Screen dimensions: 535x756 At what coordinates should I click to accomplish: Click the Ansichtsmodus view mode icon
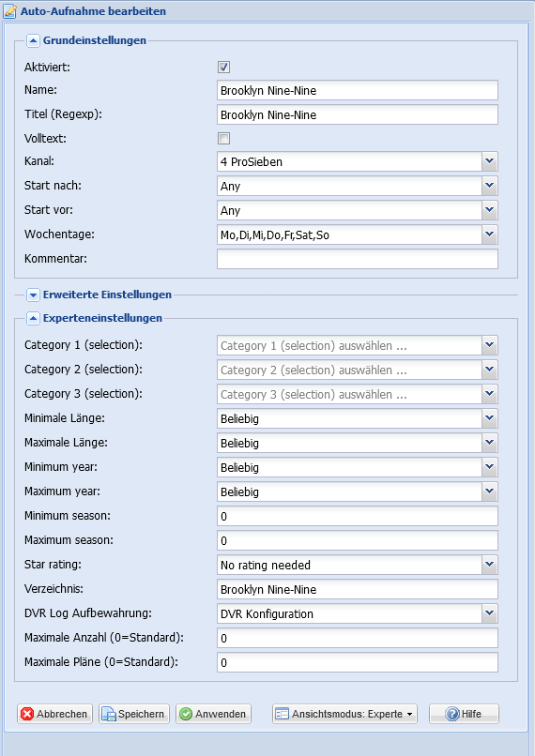point(282,714)
